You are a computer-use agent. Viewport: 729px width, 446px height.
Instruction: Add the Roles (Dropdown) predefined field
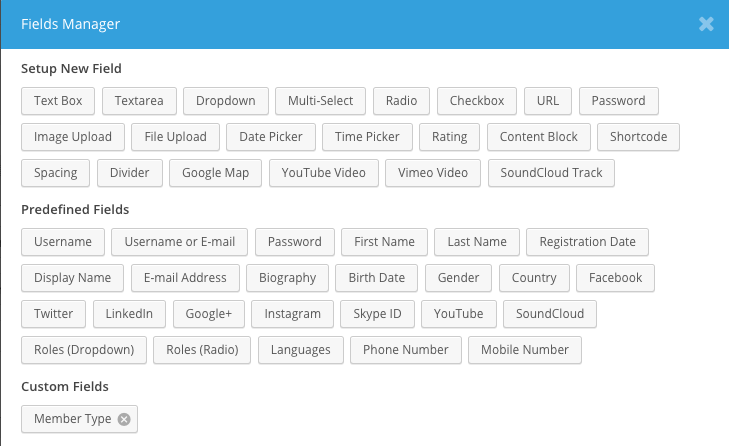coord(84,350)
